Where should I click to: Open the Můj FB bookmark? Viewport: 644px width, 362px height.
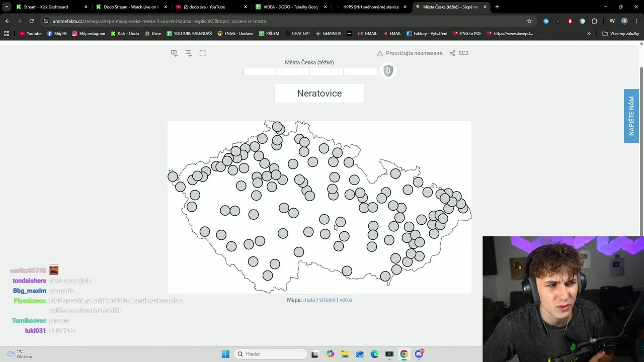click(57, 34)
